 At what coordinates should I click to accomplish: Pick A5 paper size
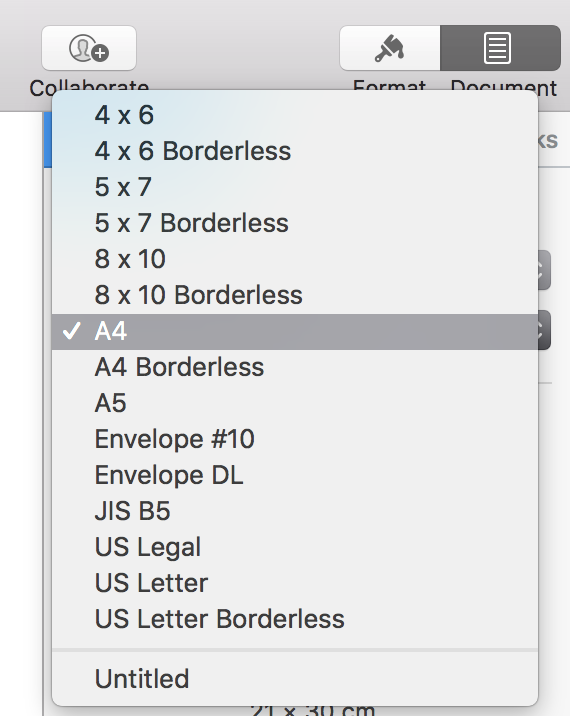(x=295, y=403)
